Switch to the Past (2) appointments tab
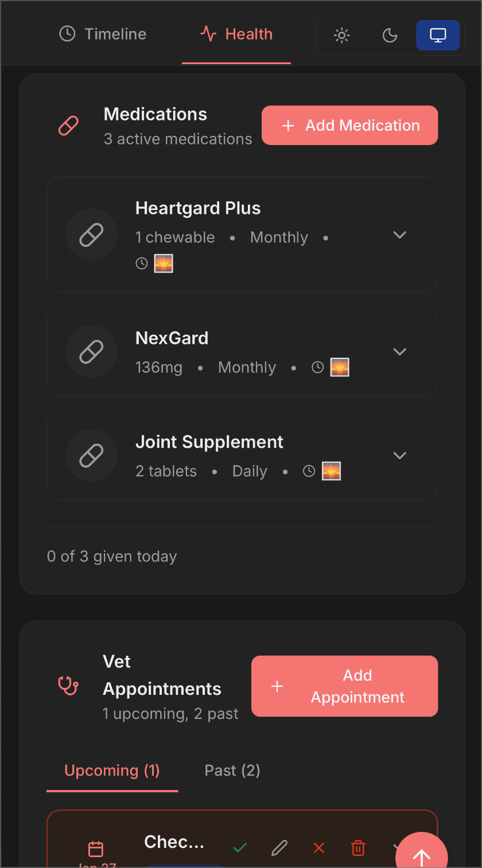The image size is (482, 868). tap(232, 771)
